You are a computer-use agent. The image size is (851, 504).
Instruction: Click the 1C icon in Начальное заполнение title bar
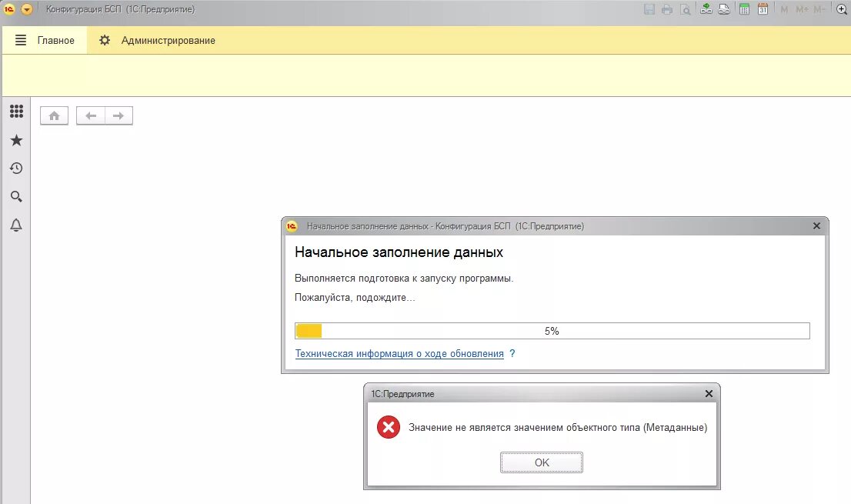(x=292, y=226)
